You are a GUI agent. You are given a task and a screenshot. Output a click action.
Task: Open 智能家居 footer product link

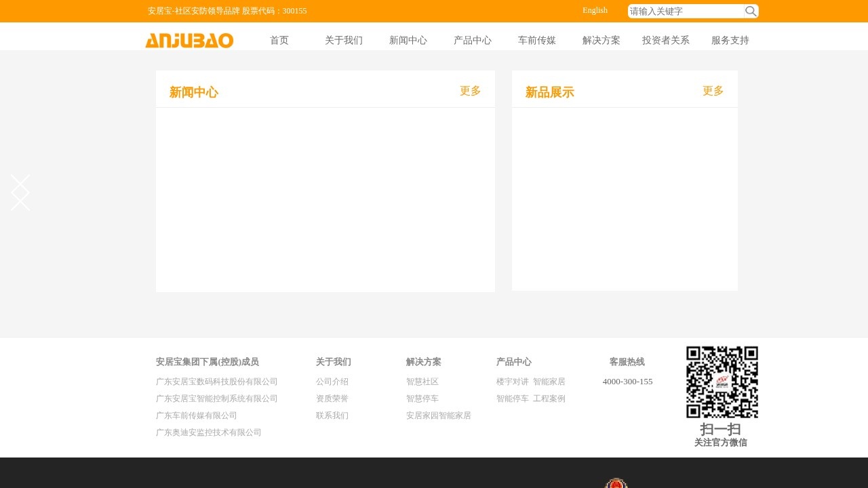tap(549, 382)
